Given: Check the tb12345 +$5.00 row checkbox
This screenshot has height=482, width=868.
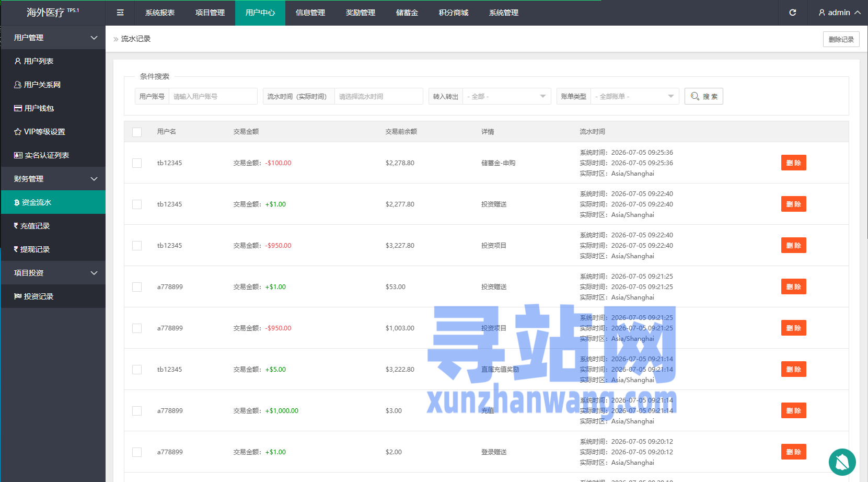Looking at the screenshot, I should tap(137, 370).
